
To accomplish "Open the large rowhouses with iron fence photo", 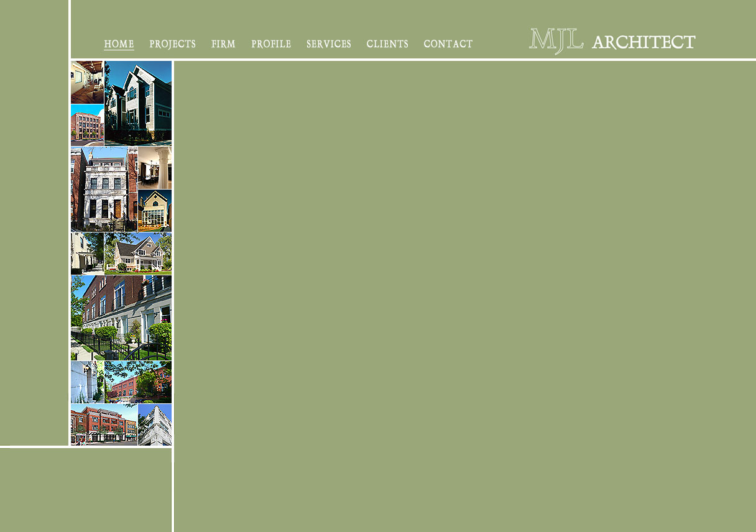I will coord(121,318).
